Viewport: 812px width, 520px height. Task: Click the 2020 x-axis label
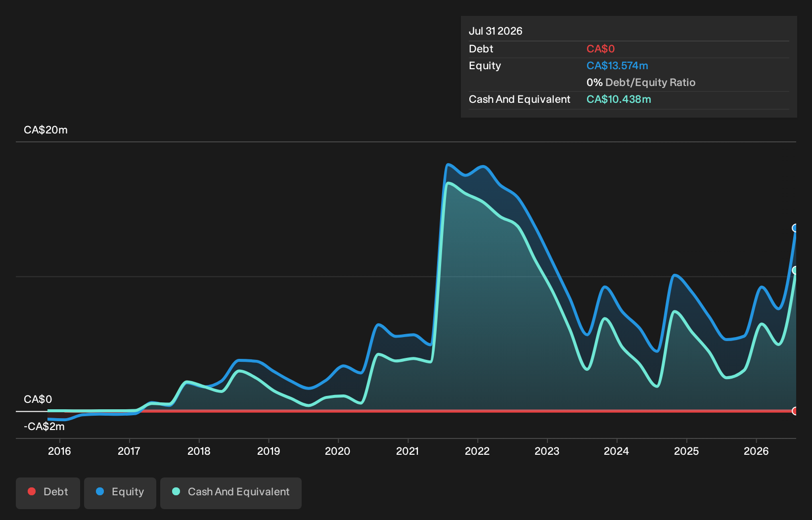coord(338,451)
